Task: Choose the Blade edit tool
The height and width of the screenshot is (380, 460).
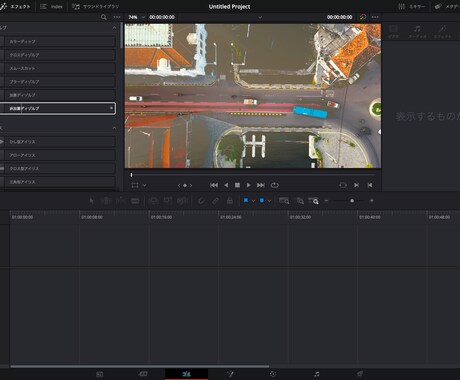Action: [x=135, y=201]
